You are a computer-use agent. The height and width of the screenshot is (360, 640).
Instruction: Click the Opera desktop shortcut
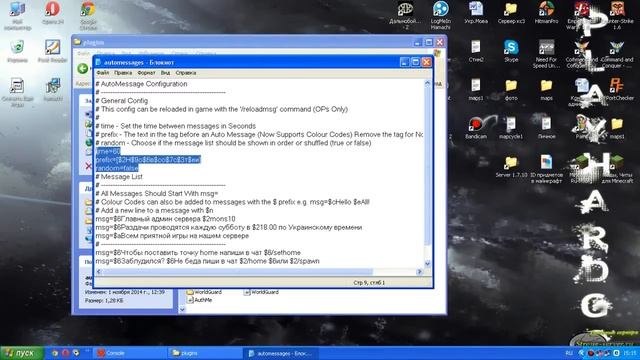(53, 13)
